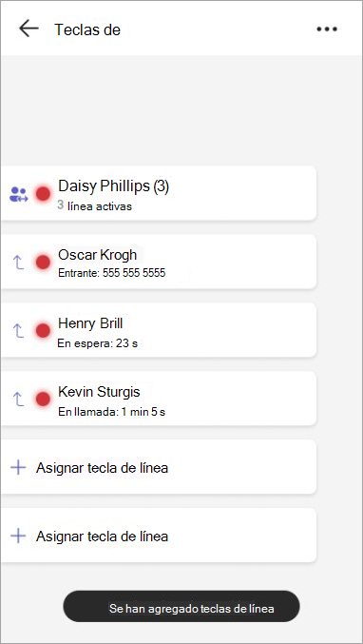
Task: Click the transfer arrow icon for Henry Brill
Action: [x=18, y=330]
